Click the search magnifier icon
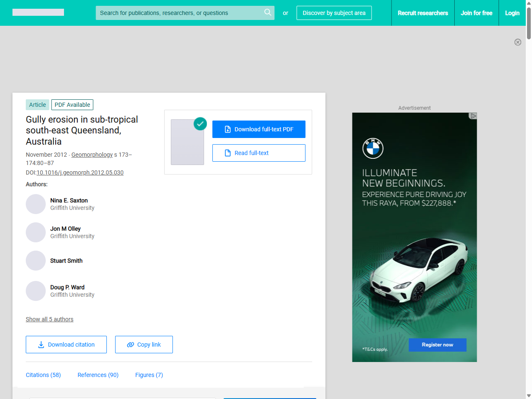 click(268, 12)
